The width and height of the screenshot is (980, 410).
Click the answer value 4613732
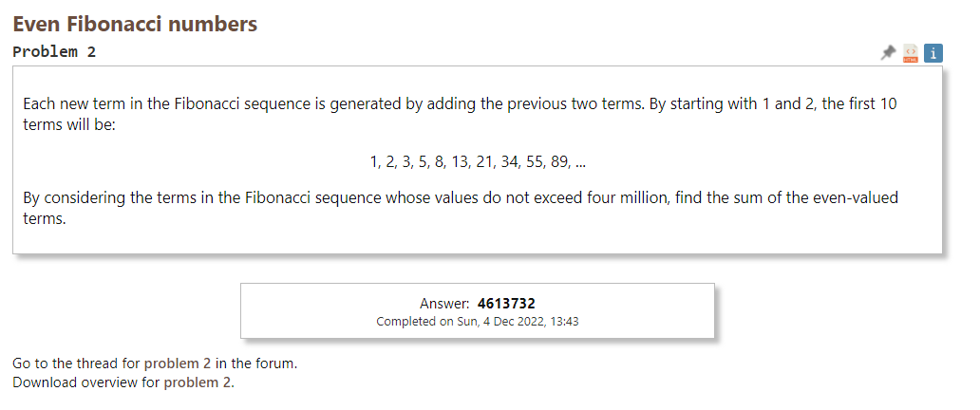(506, 304)
